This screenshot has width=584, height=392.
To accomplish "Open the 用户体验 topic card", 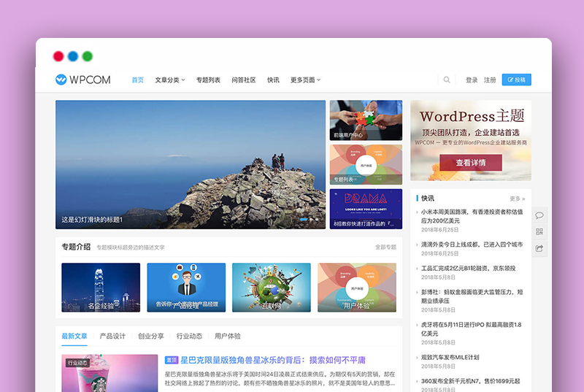I will pos(357,288).
